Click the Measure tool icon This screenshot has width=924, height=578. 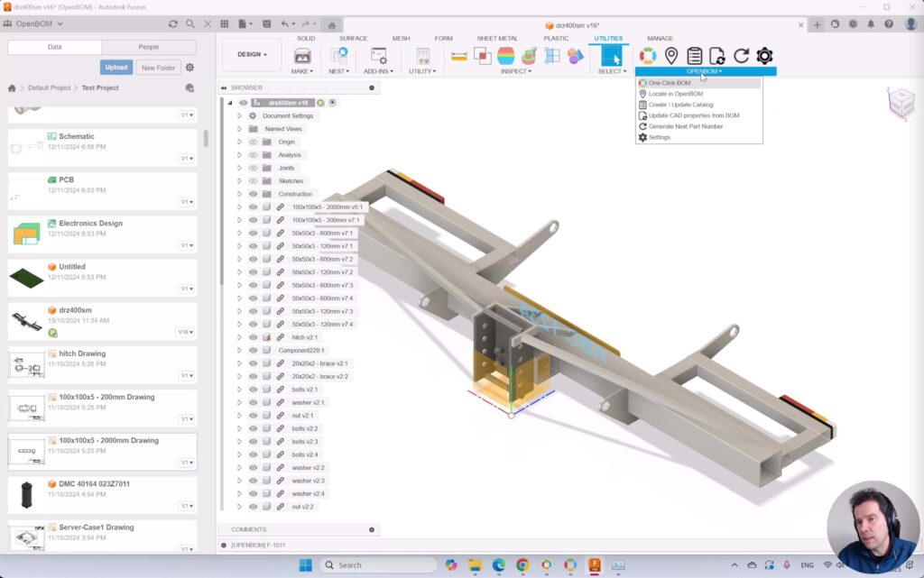click(x=459, y=56)
